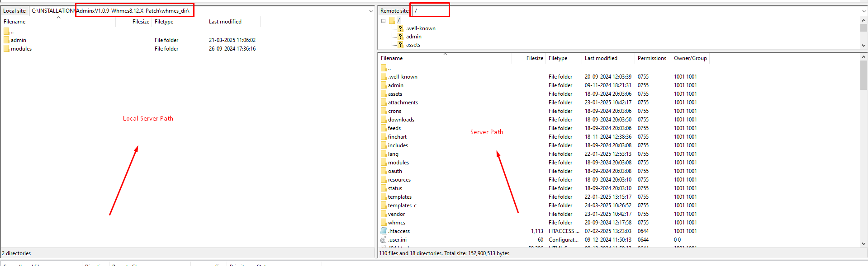Click question mark icon beside assets in tree
This screenshot has width=868, height=266.
coord(400,45)
